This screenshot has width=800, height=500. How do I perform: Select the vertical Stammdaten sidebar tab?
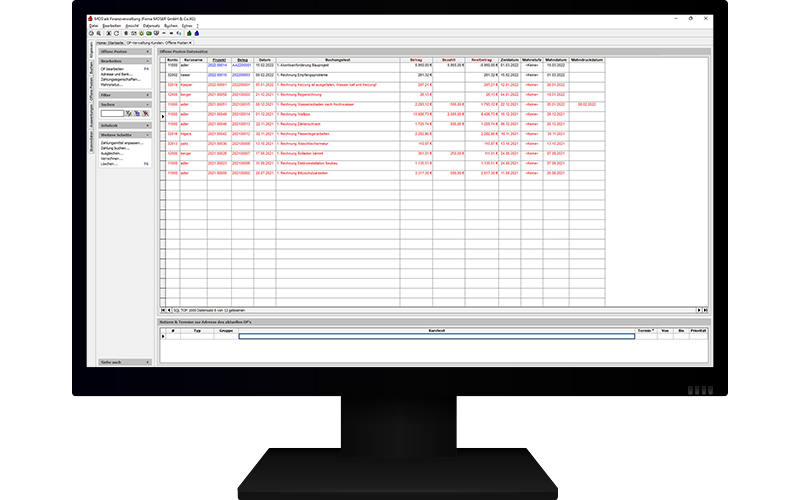pos(92,142)
